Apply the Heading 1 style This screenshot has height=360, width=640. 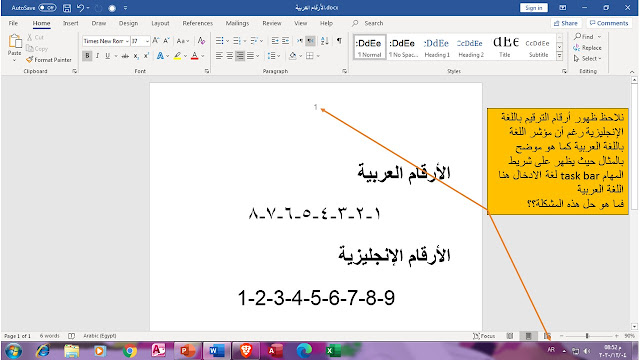[437, 47]
